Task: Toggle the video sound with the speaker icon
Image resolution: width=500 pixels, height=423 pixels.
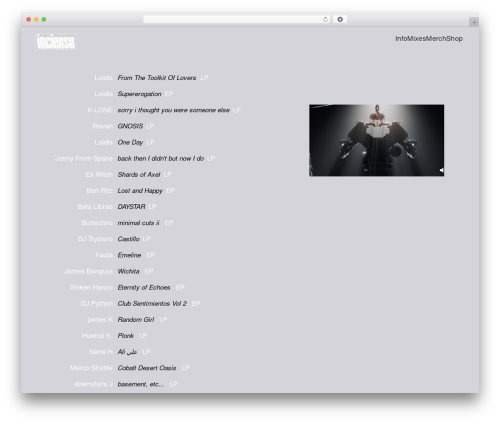Action: [x=441, y=170]
